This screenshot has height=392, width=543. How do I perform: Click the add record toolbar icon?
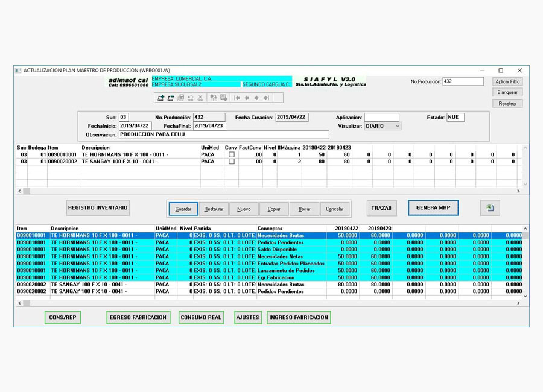[161, 98]
